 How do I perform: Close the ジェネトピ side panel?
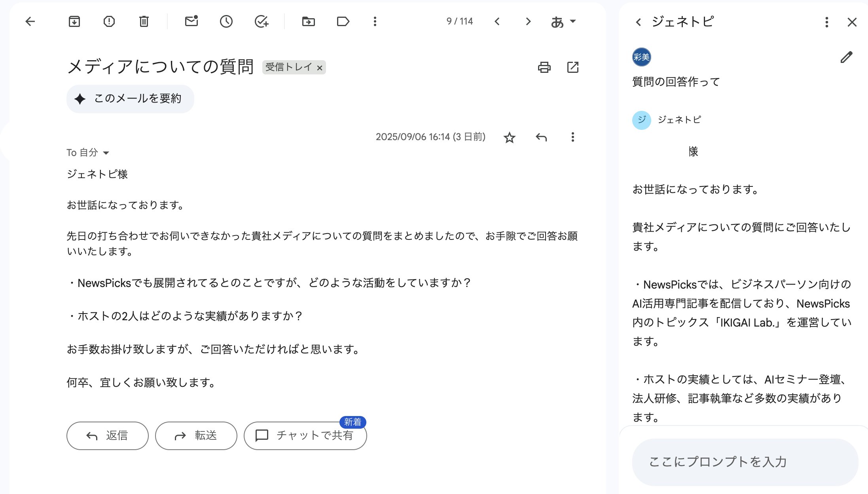click(x=852, y=22)
